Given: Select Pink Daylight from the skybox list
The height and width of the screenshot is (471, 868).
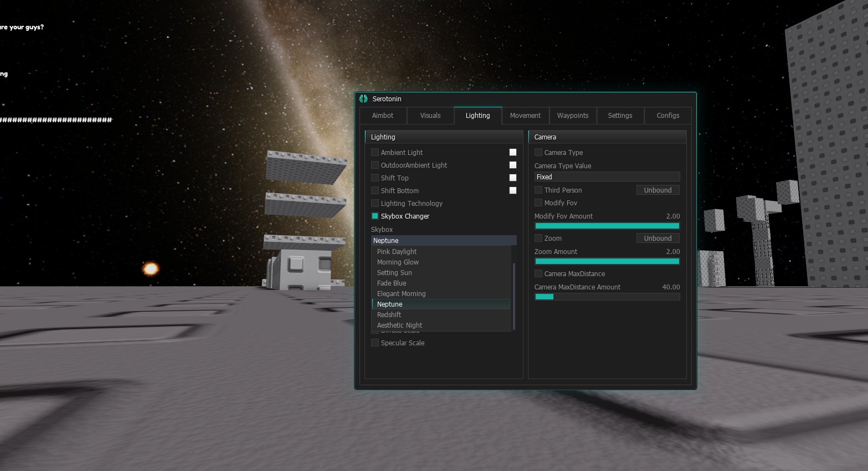Looking at the screenshot, I should point(397,251).
